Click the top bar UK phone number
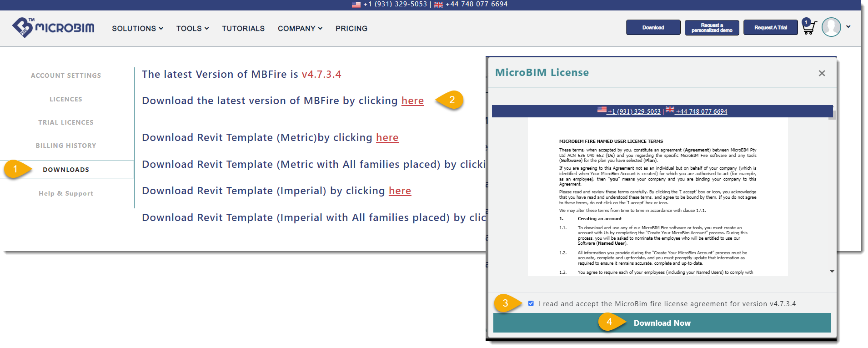The height and width of the screenshot is (348, 868). coord(476,4)
